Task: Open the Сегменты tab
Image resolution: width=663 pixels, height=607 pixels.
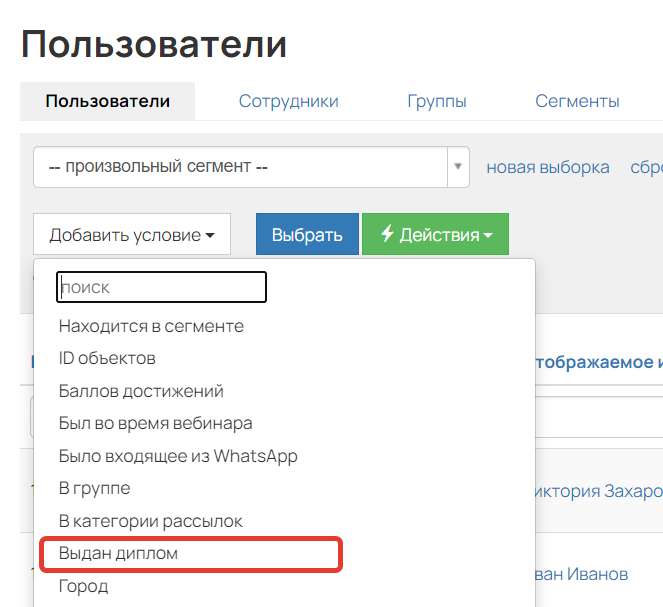Action: coord(577,101)
